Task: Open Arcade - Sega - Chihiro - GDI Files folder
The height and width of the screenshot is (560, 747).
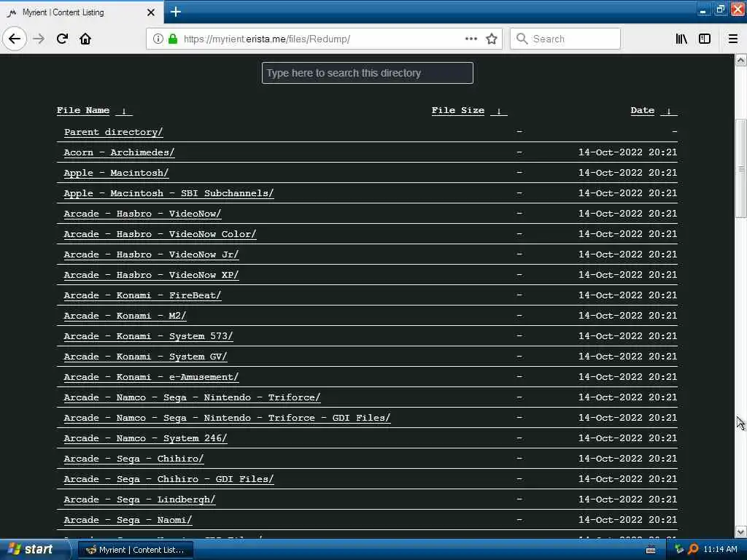Action: click(x=169, y=480)
